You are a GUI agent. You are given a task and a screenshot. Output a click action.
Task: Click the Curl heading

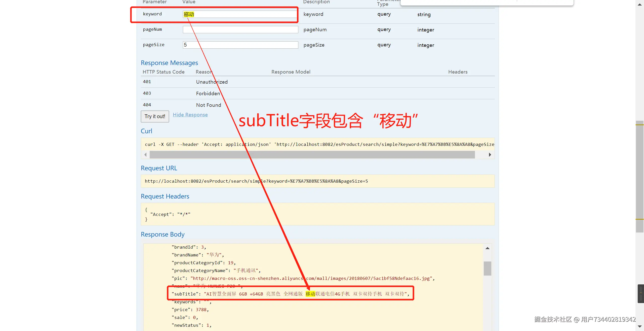[x=146, y=131]
